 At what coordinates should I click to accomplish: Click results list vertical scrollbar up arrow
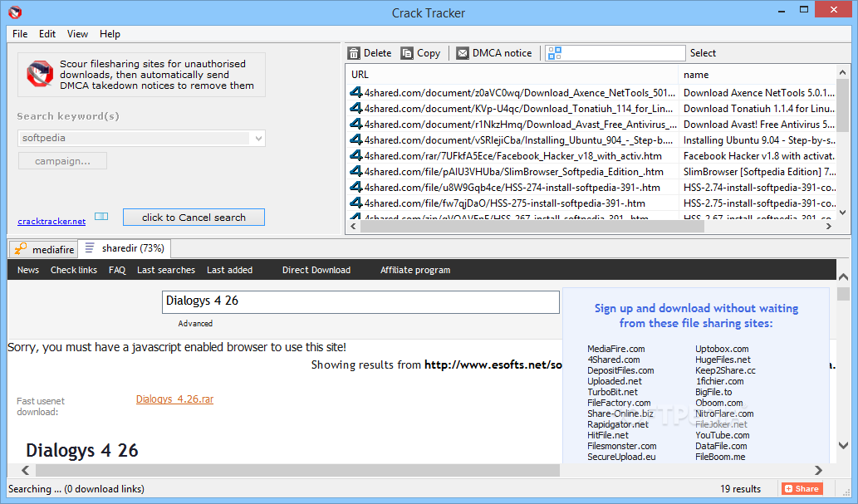click(x=843, y=72)
